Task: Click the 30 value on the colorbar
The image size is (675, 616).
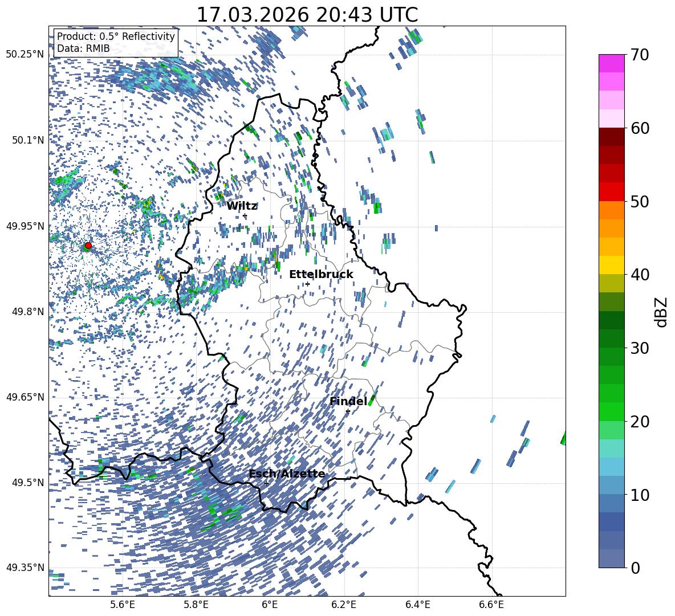Action: [x=639, y=348]
